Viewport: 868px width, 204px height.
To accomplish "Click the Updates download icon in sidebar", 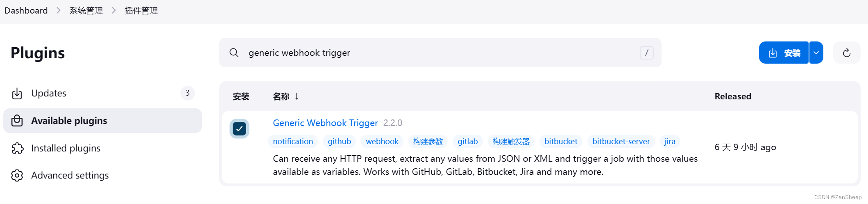I will (17, 94).
